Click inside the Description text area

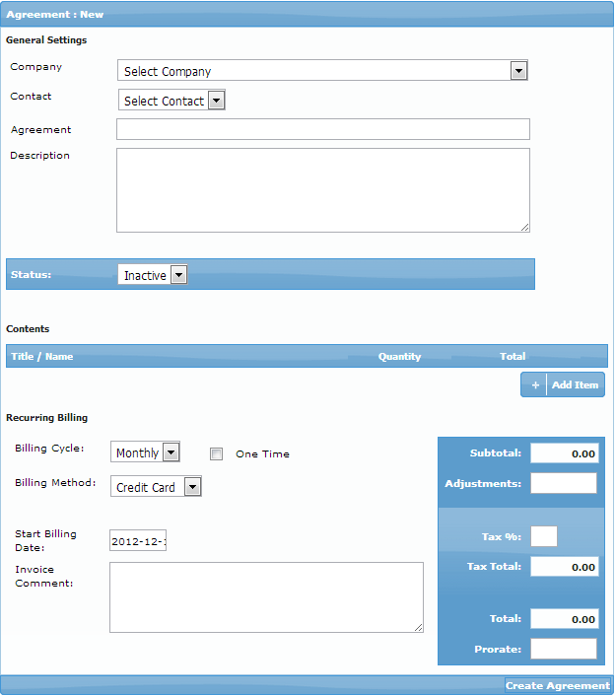point(322,190)
